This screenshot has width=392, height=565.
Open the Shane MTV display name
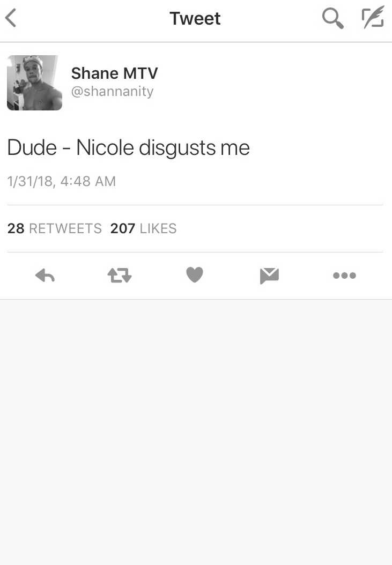click(114, 73)
